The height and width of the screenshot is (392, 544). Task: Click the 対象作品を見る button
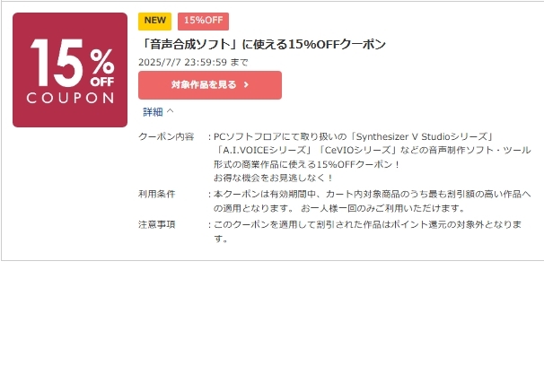pos(210,85)
